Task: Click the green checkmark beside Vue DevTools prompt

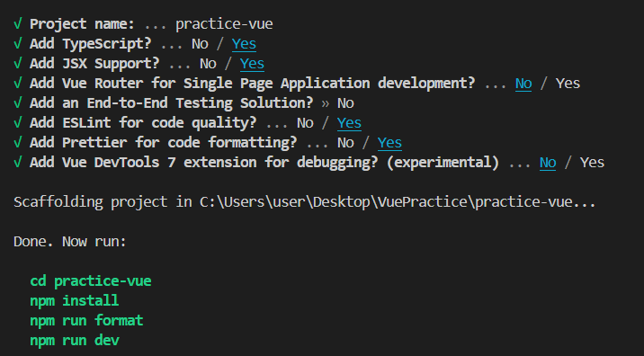Action: click(17, 162)
